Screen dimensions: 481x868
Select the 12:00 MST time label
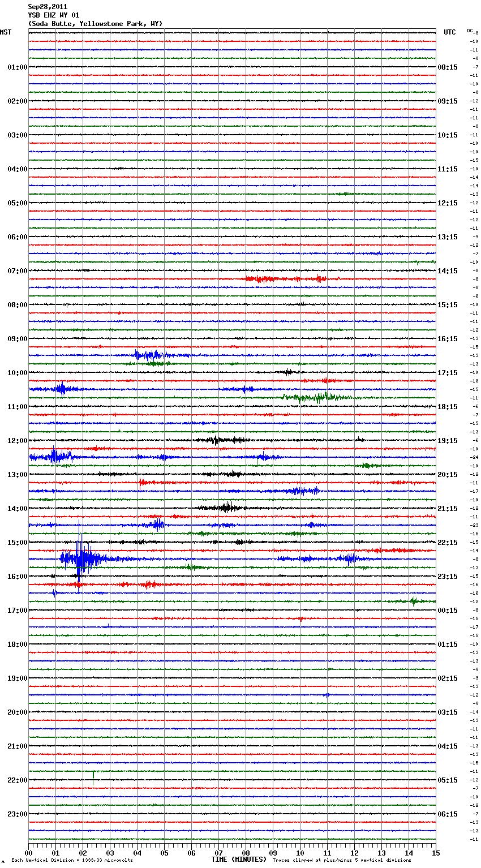pos(18,441)
